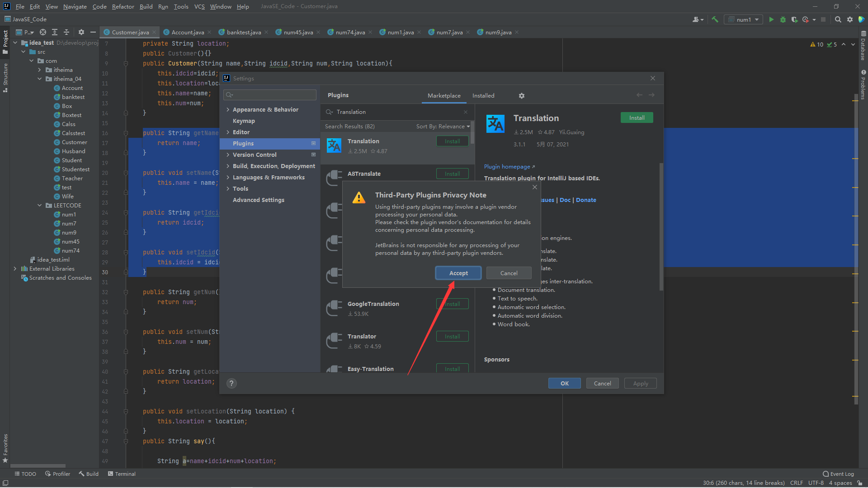The height and width of the screenshot is (488, 868).
Task: Open the num1 run configuration dropdown
Action: [744, 19]
